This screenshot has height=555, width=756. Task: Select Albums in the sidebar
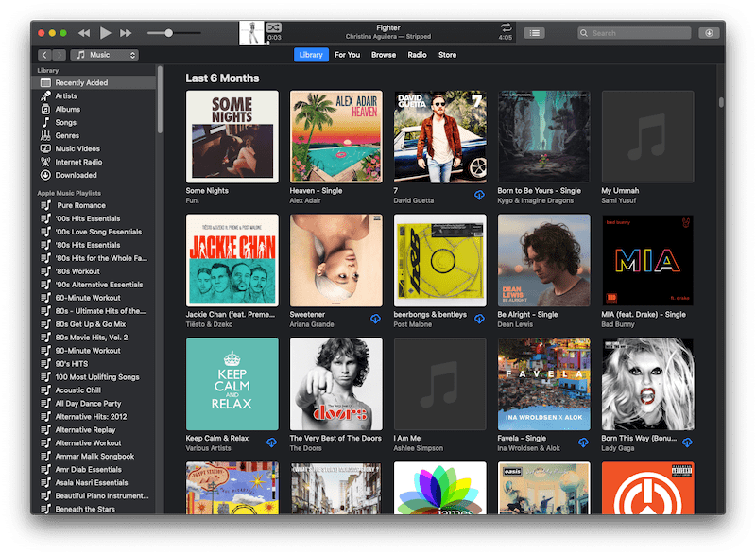(x=94, y=109)
